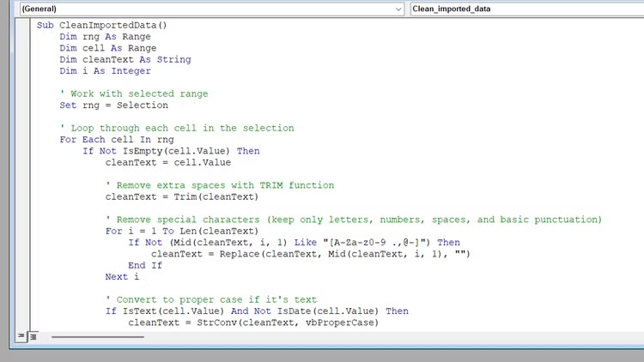644x362 pixels.
Task: Click 'Dim cell As Range' line
Action: click(x=108, y=48)
